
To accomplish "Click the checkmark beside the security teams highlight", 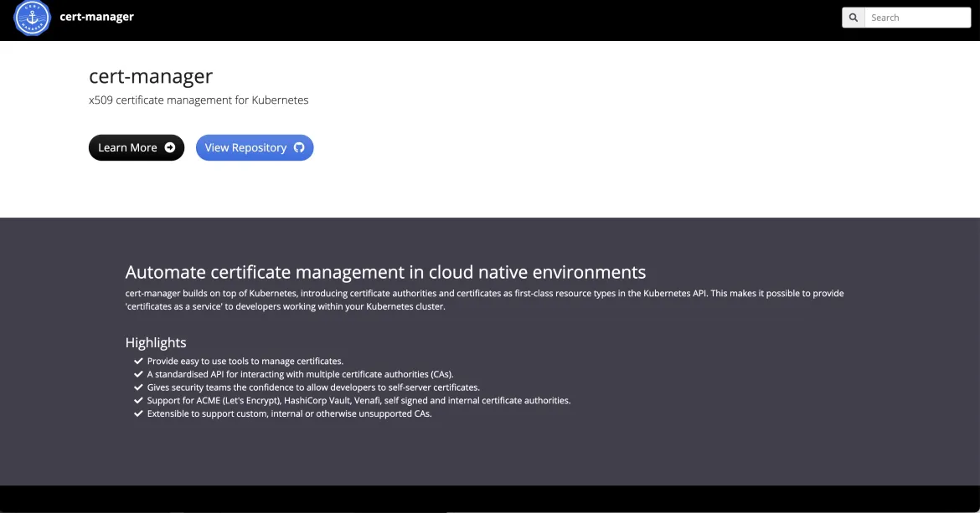I will [x=138, y=387].
